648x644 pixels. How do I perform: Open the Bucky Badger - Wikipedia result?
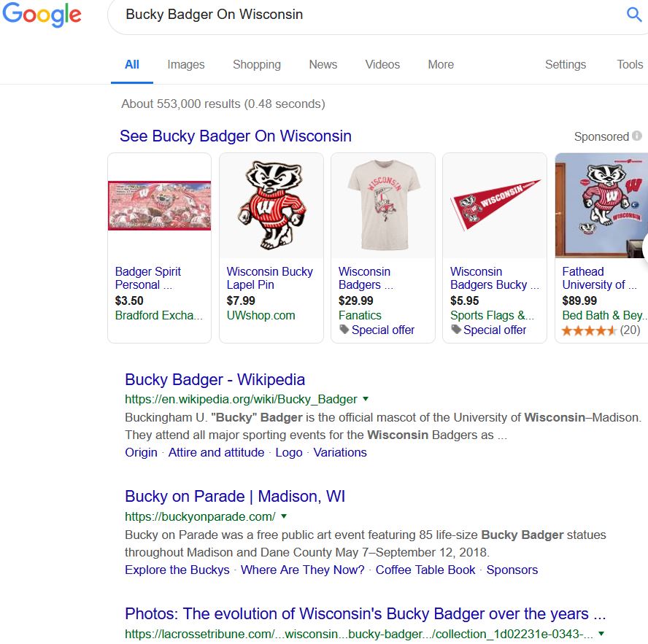tap(215, 380)
